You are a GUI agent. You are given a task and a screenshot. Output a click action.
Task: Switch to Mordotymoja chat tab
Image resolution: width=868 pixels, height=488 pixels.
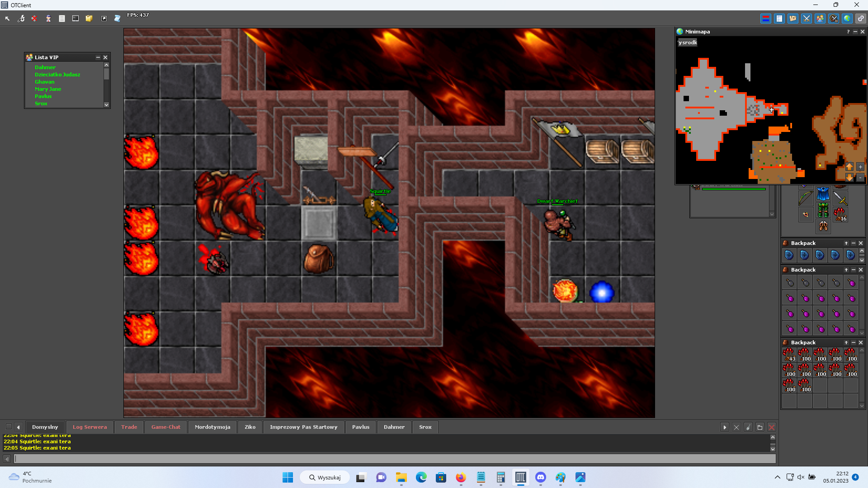tap(212, 427)
